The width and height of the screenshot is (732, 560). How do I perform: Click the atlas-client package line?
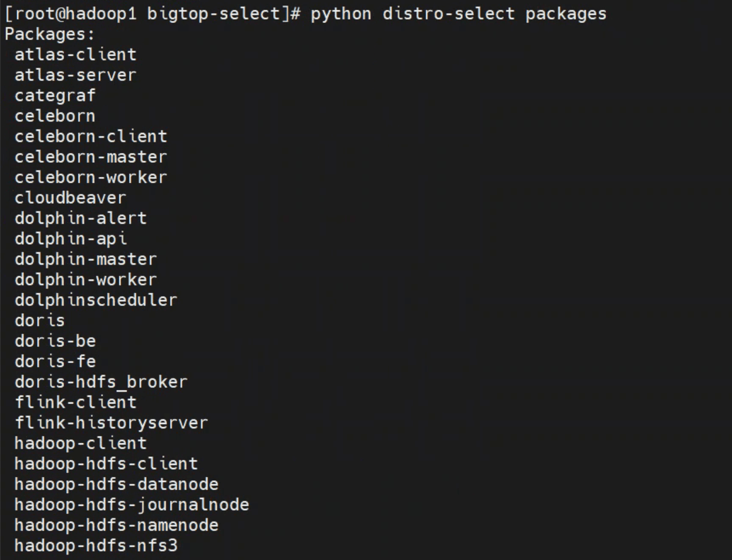[x=75, y=54]
